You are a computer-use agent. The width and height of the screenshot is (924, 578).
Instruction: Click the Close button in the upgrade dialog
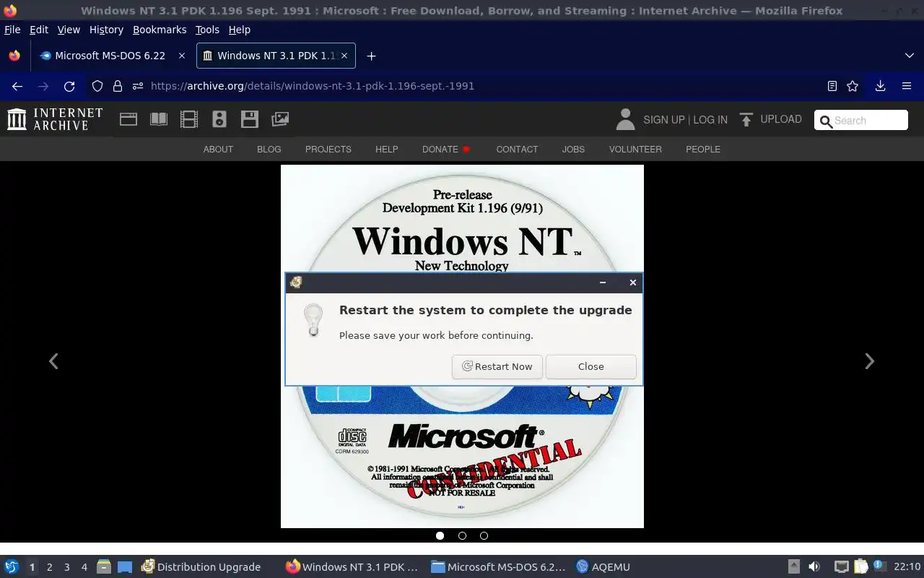point(590,366)
